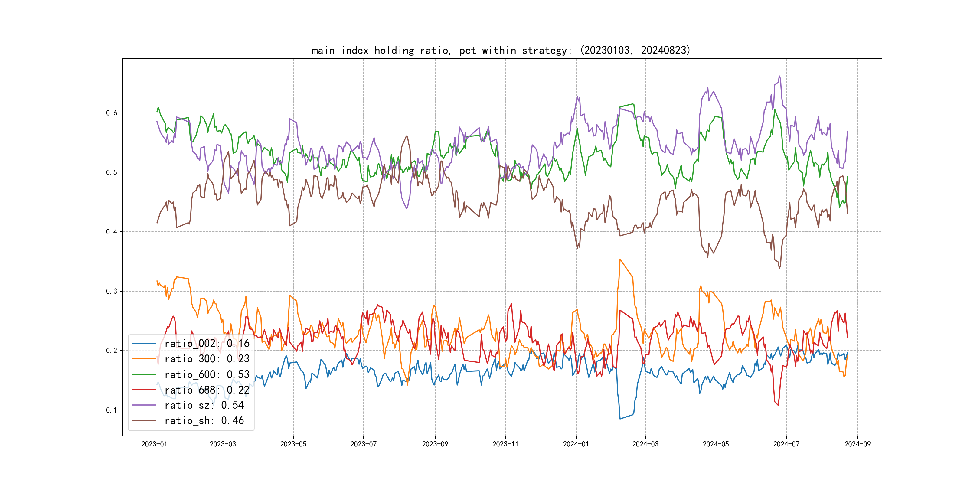
Task: Select the 'ratio_sh: 0.46' legend label
Action: pyautogui.click(x=204, y=420)
